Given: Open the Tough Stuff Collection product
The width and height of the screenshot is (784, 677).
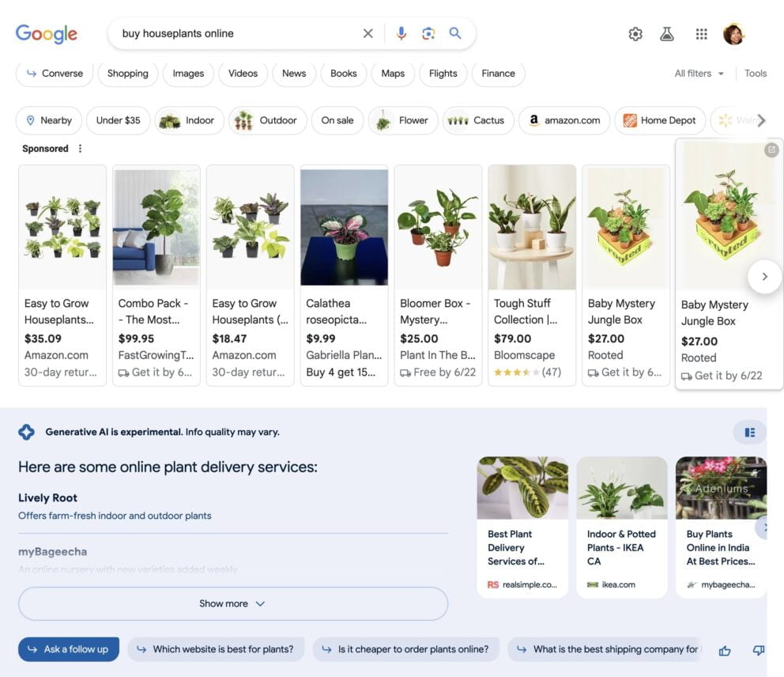Looking at the screenshot, I should (532, 276).
